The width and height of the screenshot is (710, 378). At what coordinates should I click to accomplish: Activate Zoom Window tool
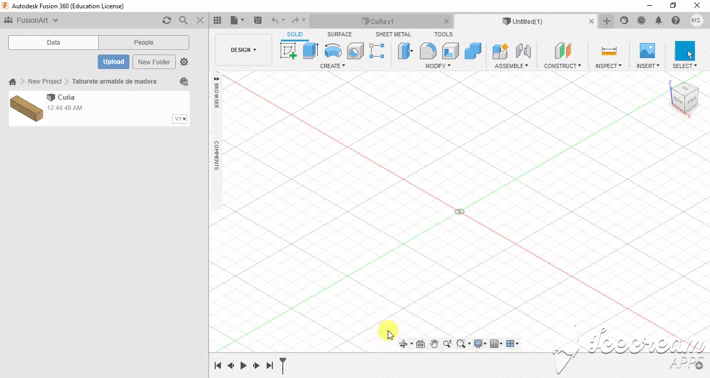pyautogui.click(x=447, y=344)
